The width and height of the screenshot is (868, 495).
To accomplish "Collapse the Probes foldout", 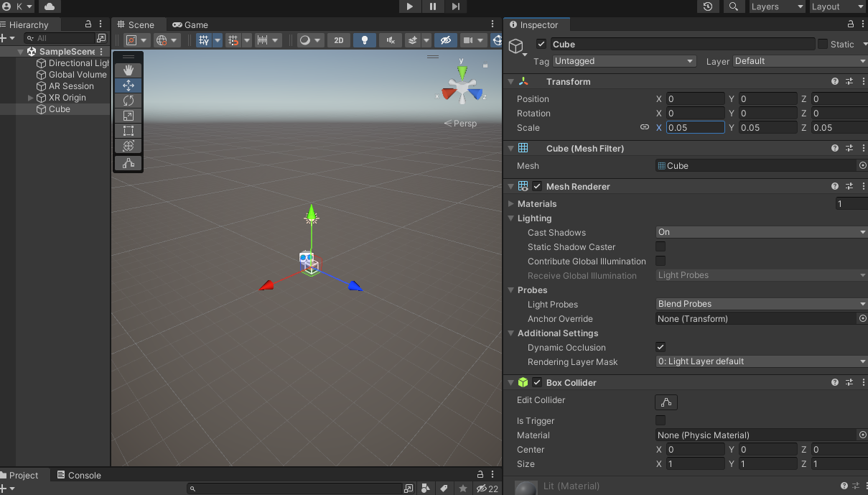I will pos(511,290).
